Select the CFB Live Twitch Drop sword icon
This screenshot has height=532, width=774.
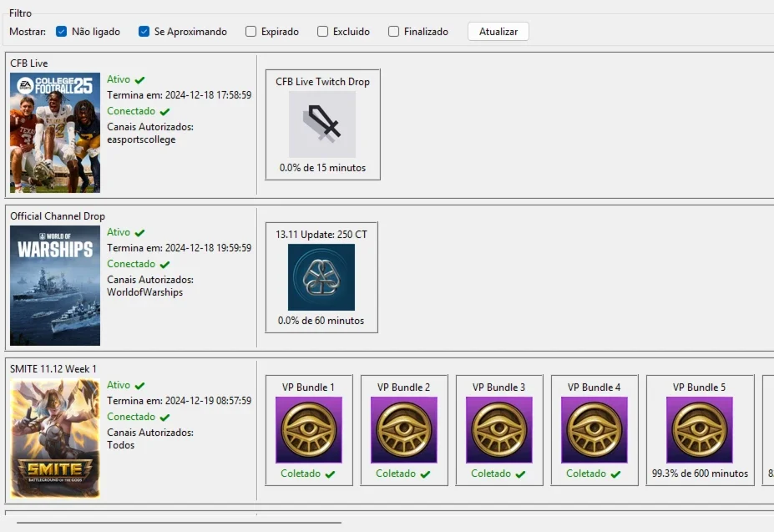(322, 124)
